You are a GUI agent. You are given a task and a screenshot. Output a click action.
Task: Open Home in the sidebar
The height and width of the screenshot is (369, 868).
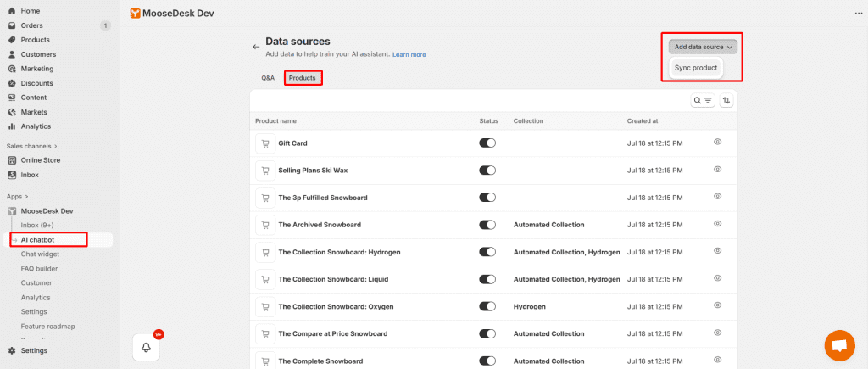(x=31, y=11)
